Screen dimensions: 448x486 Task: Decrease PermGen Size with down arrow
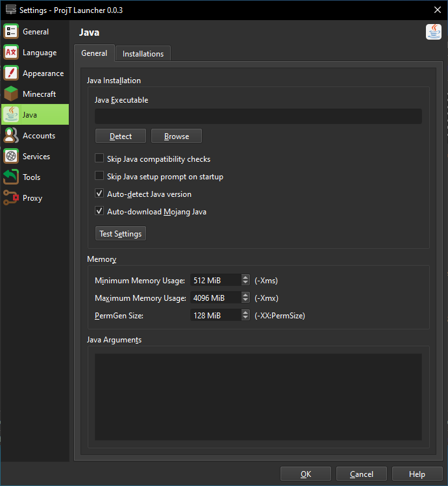(245, 318)
